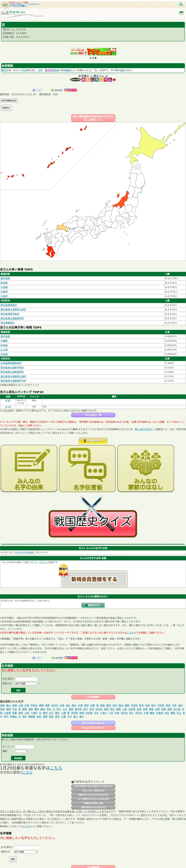The height and width of the screenshot is (868, 186).
Task: Open 吉さん(男の子)の名づけ button
Action: pyautogui.click(x=93, y=723)
